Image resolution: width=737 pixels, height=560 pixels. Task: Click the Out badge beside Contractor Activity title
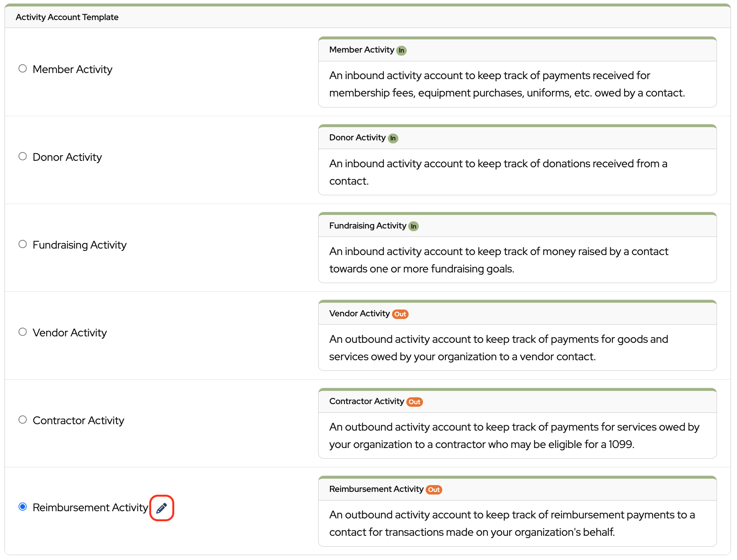414,402
